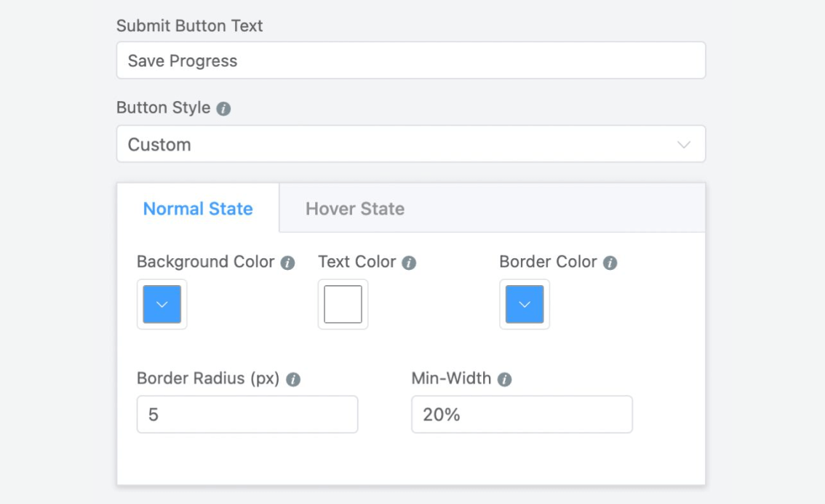825x504 pixels.
Task: Focus the Min-Width field containing 20%
Action: tap(522, 415)
